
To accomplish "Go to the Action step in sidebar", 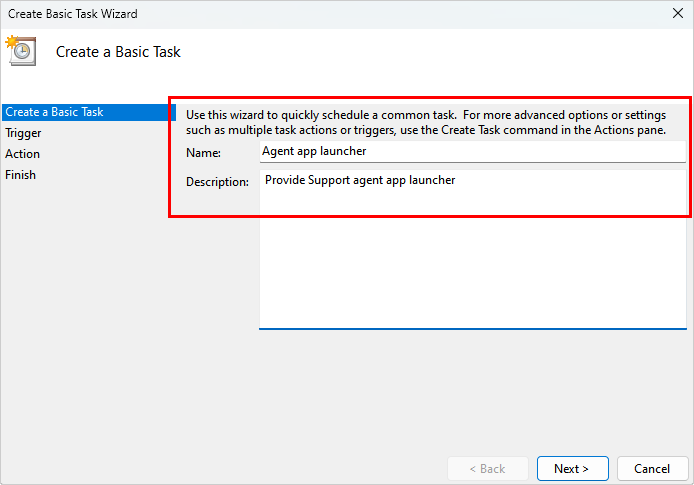I will coord(22,154).
